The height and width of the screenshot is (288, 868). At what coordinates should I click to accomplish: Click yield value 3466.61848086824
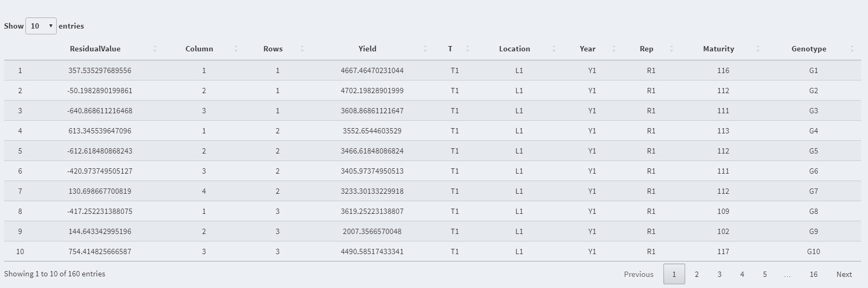[372, 151]
